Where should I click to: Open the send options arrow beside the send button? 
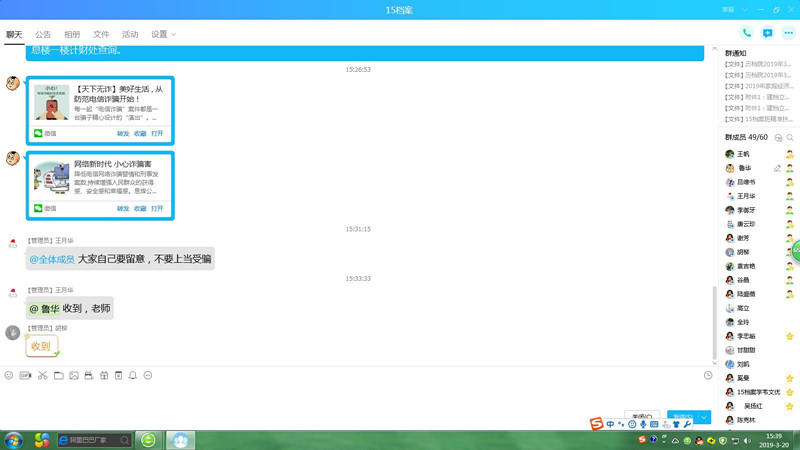coord(704,417)
